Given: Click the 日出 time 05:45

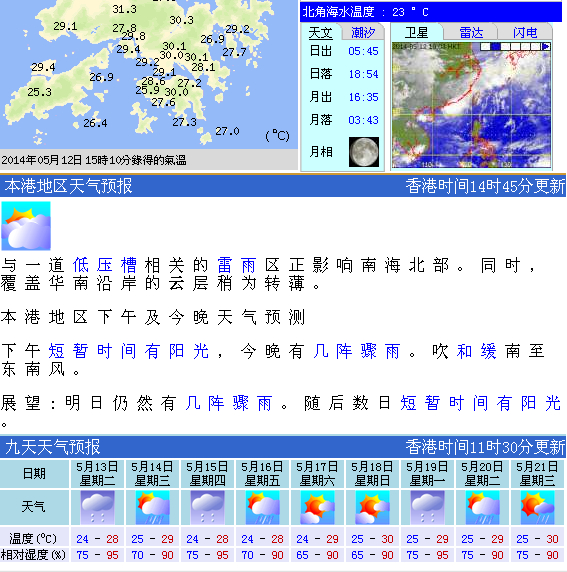Looking at the screenshot, I should click(x=363, y=51).
